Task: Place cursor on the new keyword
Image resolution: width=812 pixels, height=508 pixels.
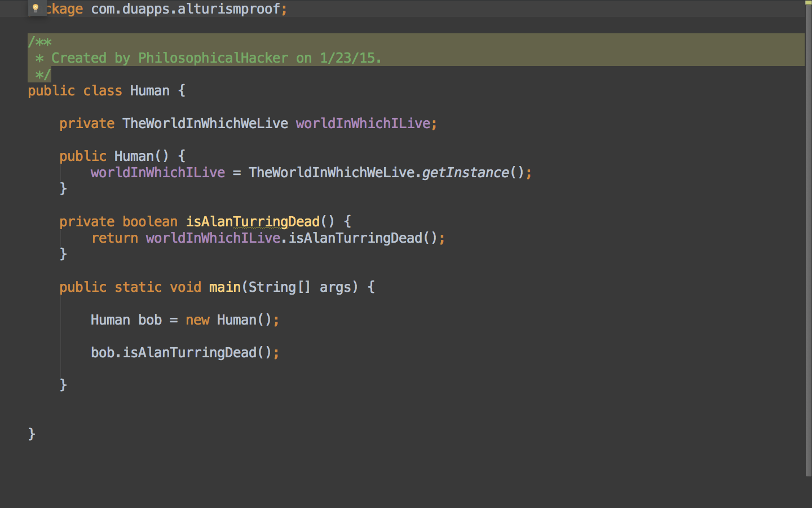Action: [x=197, y=320]
